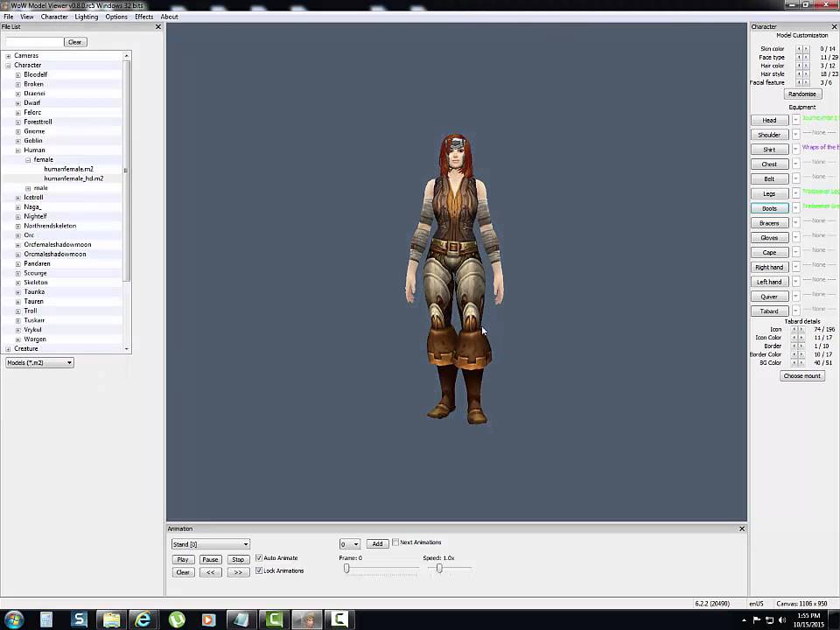Screen dimensions: 840x630
Task: Click next Face type arrow
Action: pyautogui.click(x=806, y=58)
